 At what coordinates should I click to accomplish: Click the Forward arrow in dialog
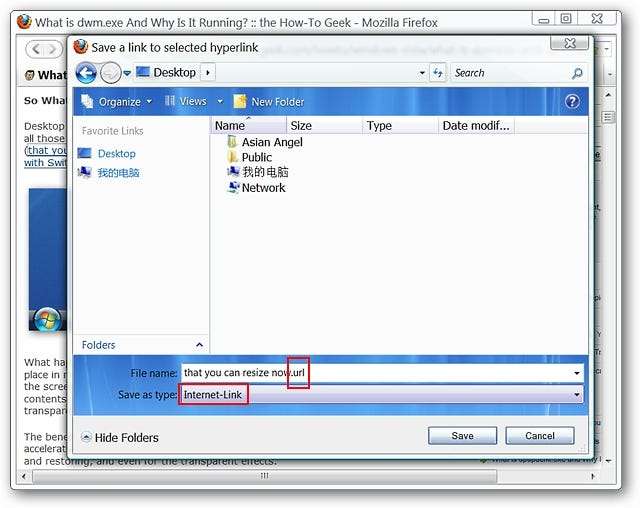click(x=111, y=73)
